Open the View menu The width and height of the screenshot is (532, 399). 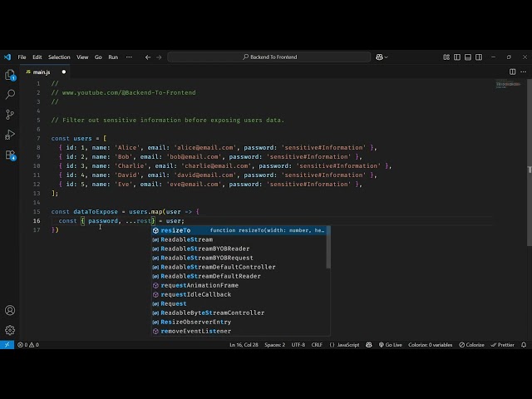pyautogui.click(x=82, y=57)
